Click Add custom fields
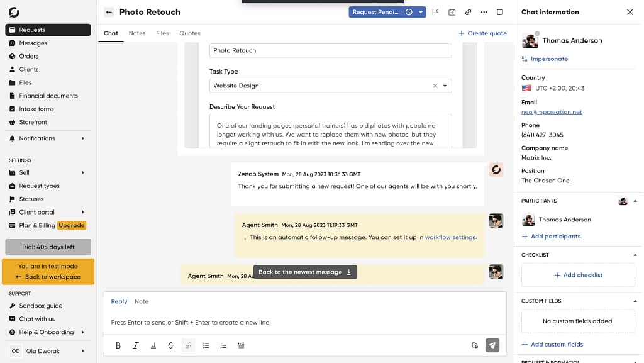The height and width of the screenshot is (363, 644). pyautogui.click(x=552, y=345)
